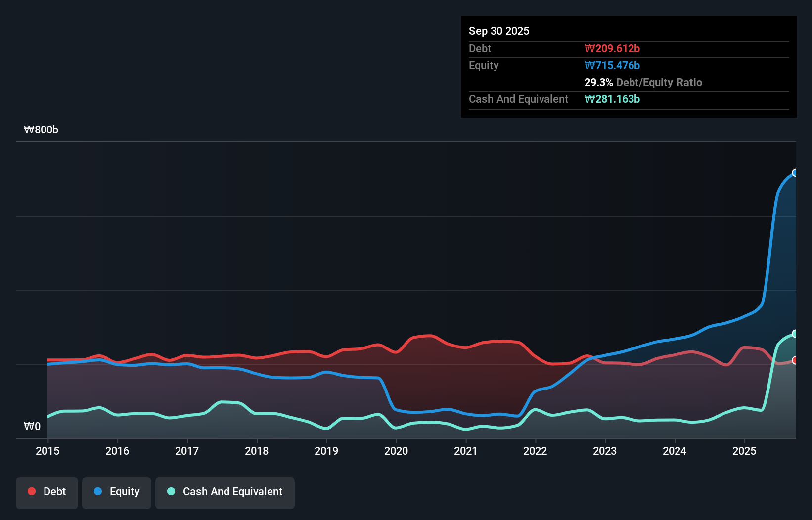Click the ₩715.476b Equity value
The width and height of the screenshot is (812, 520).
pos(612,65)
